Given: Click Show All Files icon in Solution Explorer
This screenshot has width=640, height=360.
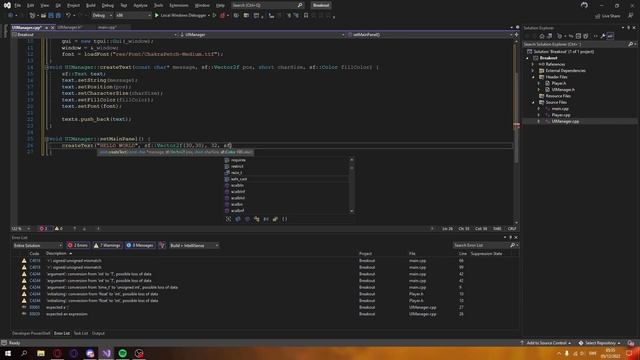Looking at the screenshot, I should pyautogui.click(x=586, y=36).
